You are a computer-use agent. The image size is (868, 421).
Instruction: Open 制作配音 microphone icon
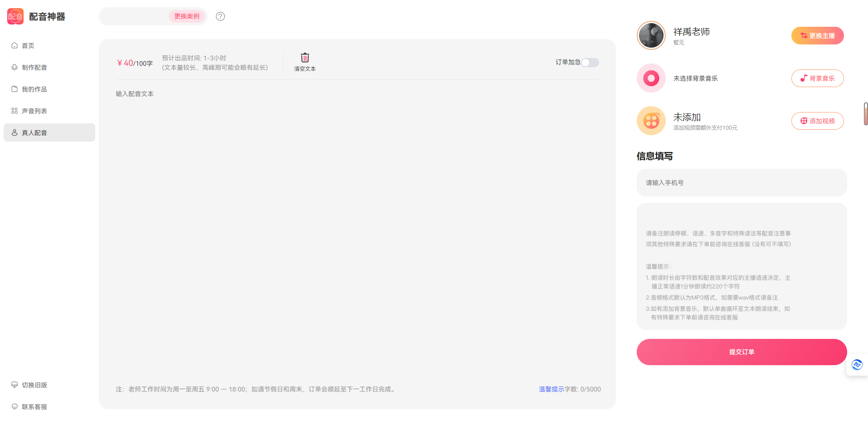tap(14, 67)
